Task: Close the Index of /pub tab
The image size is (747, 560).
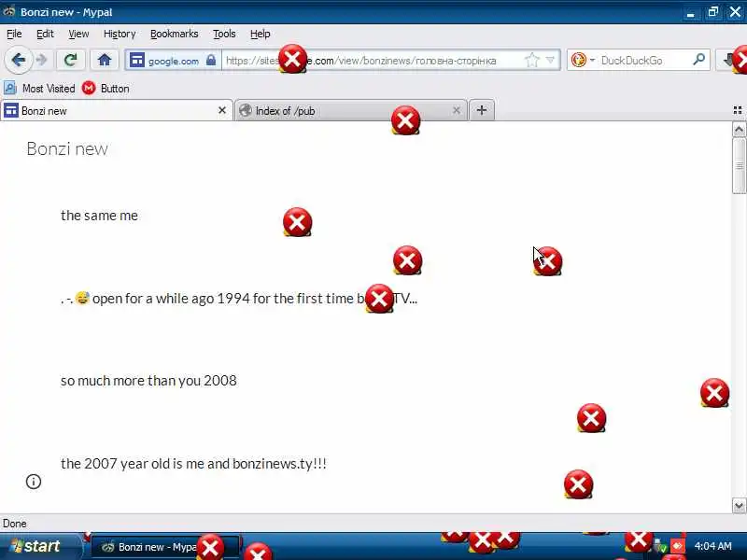Action: point(457,110)
